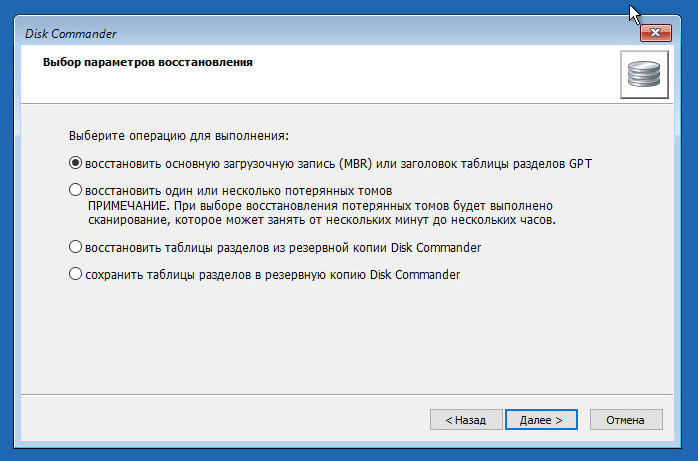The image size is (698, 461).
Task: Choose save partition tables to backup radio
Action: tap(75, 274)
